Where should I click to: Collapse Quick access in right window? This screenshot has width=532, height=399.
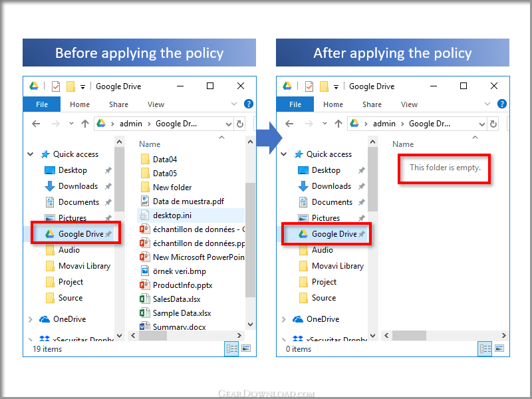click(284, 154)
